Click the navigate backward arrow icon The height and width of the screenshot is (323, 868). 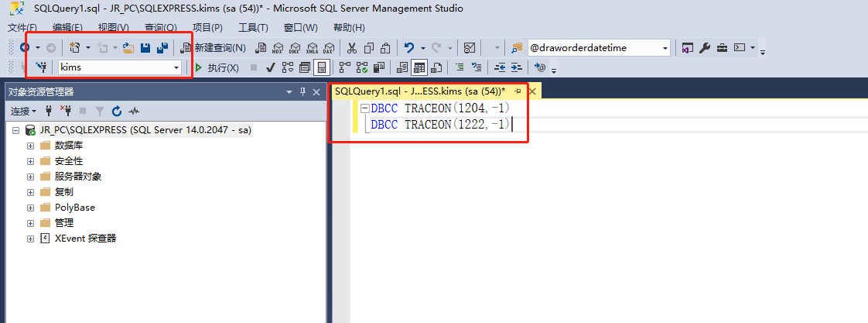[24, 48]
